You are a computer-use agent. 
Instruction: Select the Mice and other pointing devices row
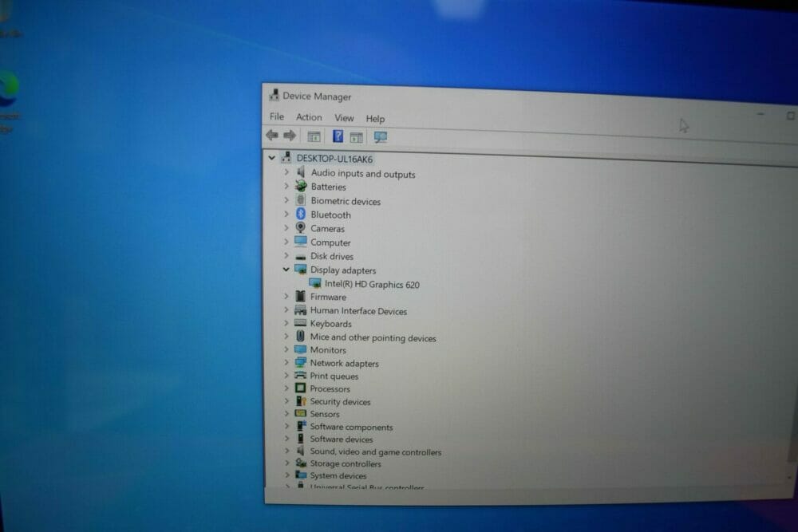click(x=373, y=337)
